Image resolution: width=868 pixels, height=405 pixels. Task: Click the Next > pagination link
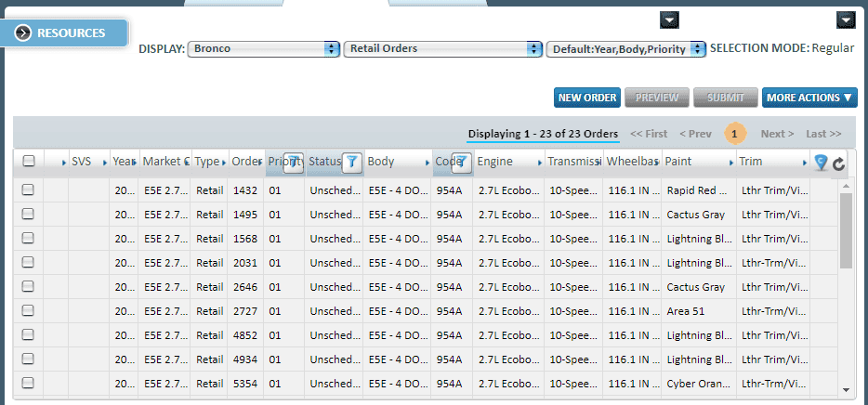tap(777, 134)
